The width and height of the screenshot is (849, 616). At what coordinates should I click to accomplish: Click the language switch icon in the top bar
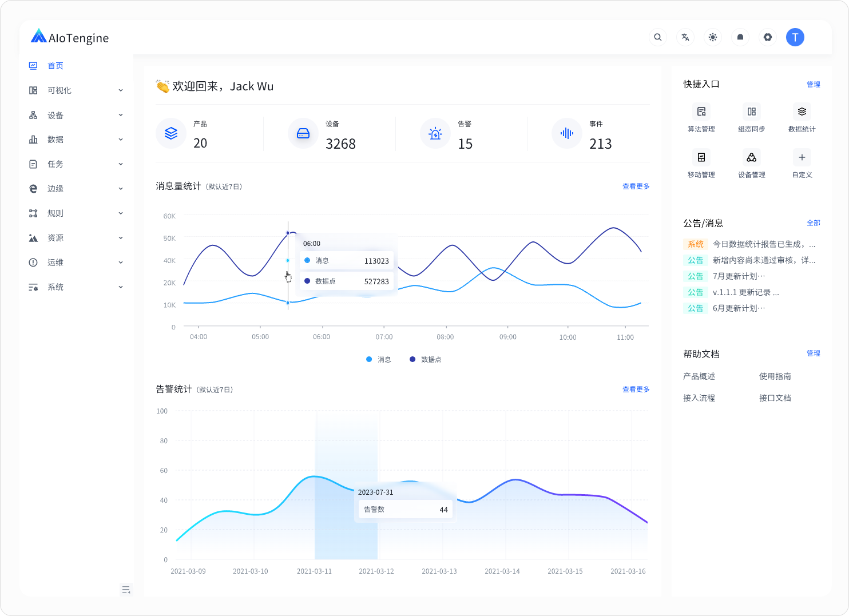(x=685, y=37)
